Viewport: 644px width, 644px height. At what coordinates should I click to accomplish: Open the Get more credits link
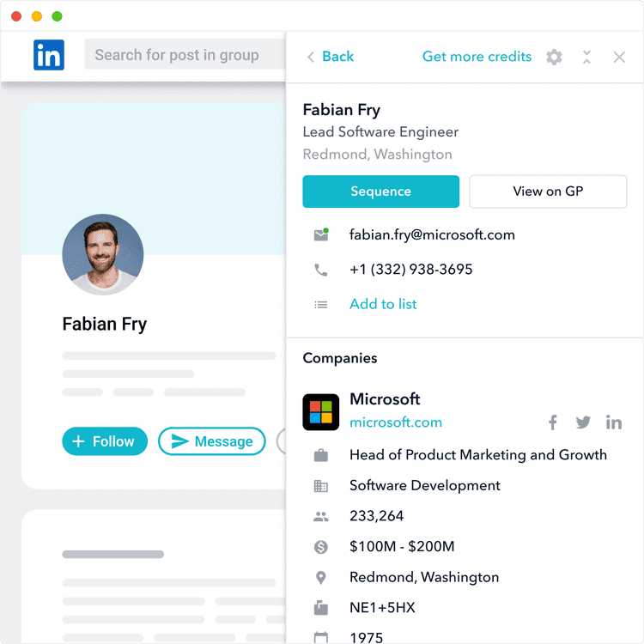[477, 57]
